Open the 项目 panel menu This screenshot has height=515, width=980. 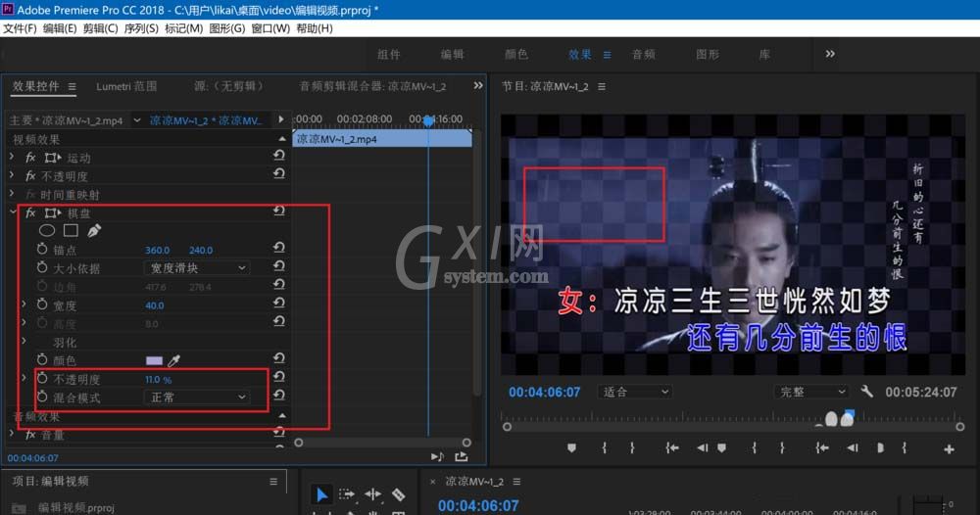pyautogui.click(x=273, y=482)
